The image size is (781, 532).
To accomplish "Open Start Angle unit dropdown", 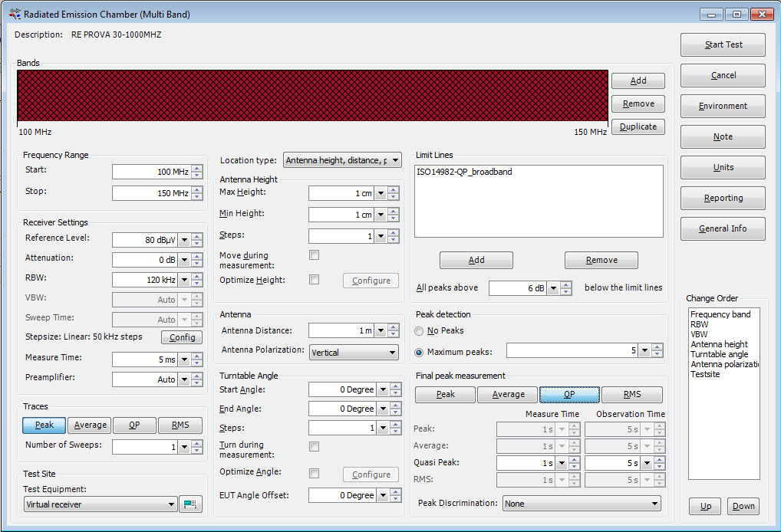I will tap(383, 389).
